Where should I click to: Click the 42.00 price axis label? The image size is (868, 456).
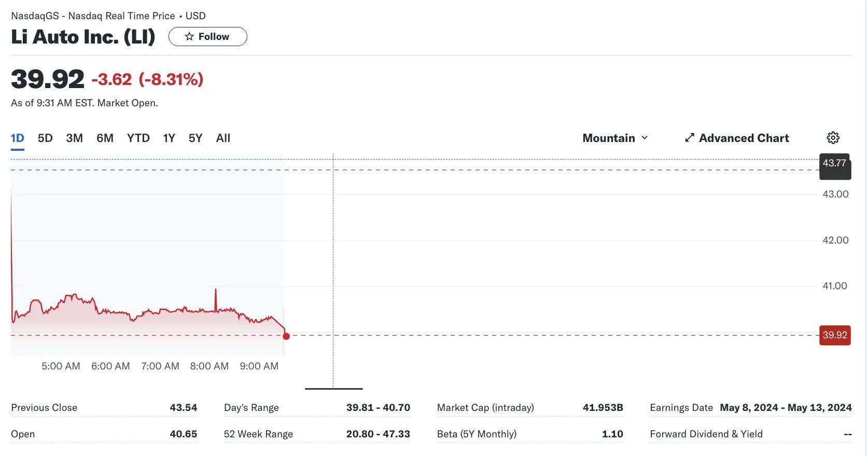click(x=836, y=240)
